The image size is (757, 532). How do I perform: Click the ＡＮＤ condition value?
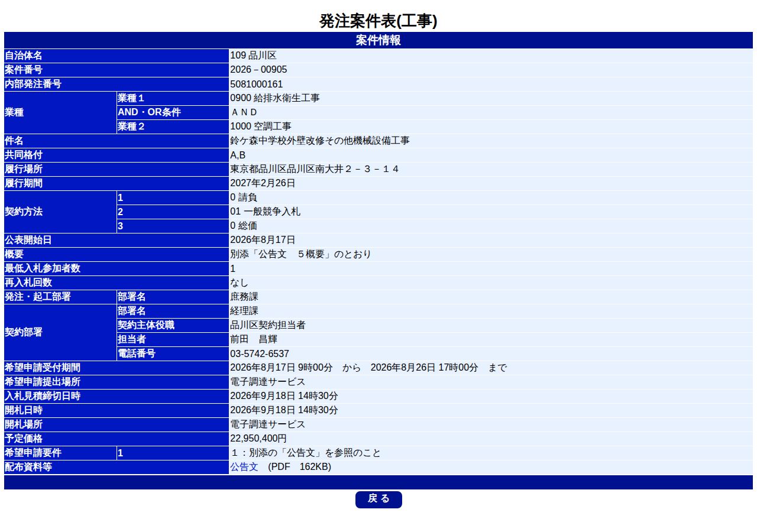coord(244,112)
